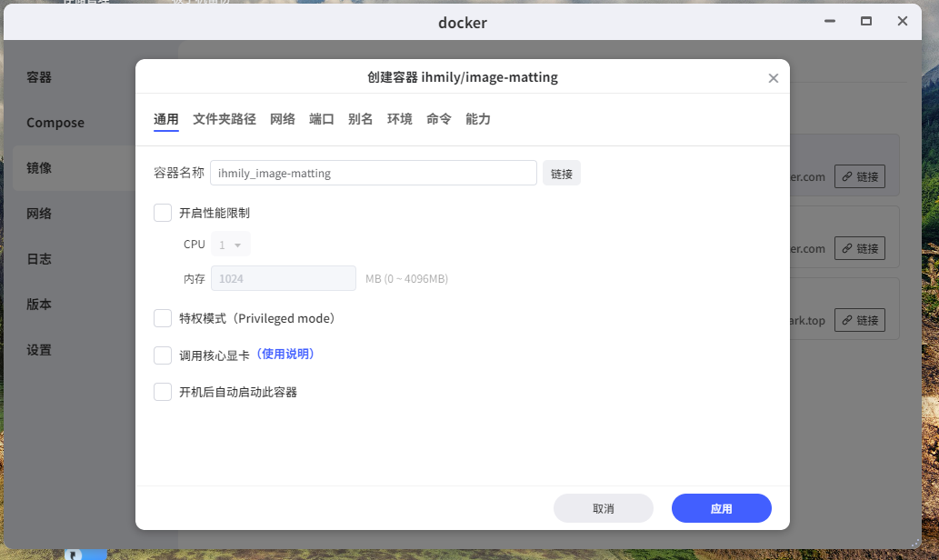Click the 内存 value field showing 1024
939x560 pixels.
[284, 278]
